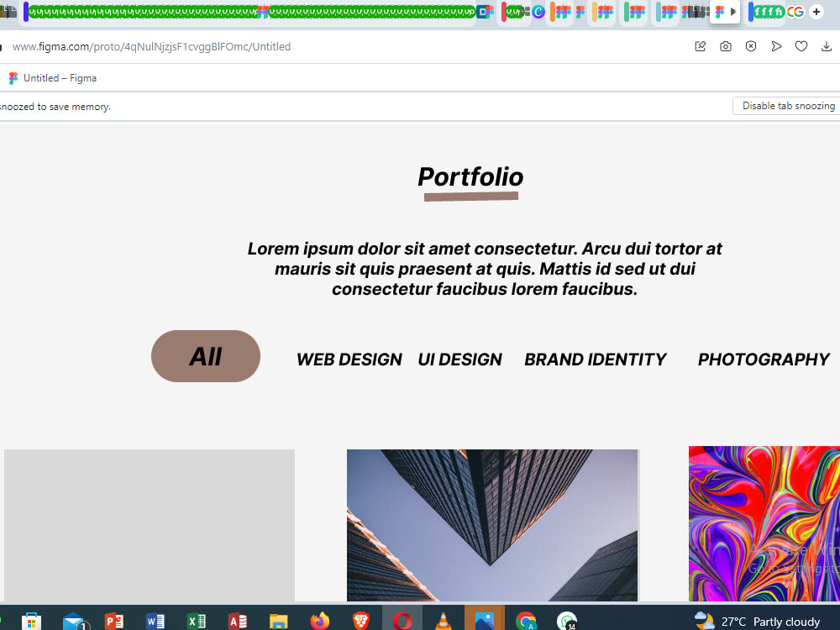Select the PHOTOGRAPHY filter
The height and width of the screenshot is (630, 840).
764,360
